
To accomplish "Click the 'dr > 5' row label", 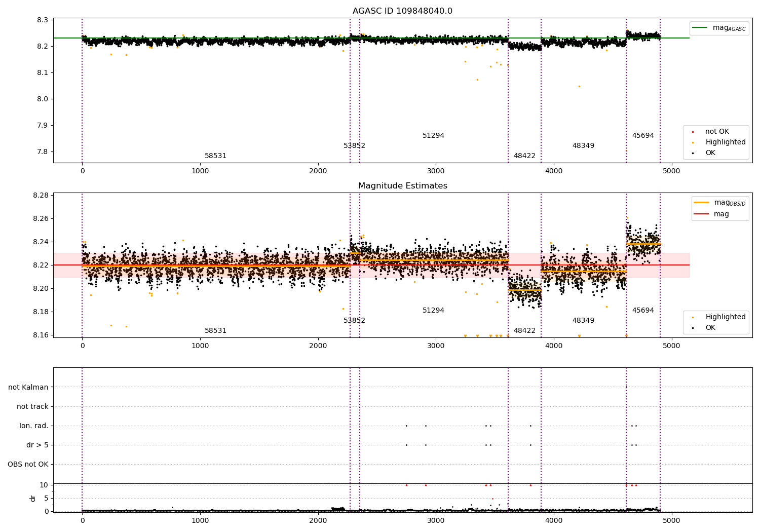I will [x=37, y=445].
